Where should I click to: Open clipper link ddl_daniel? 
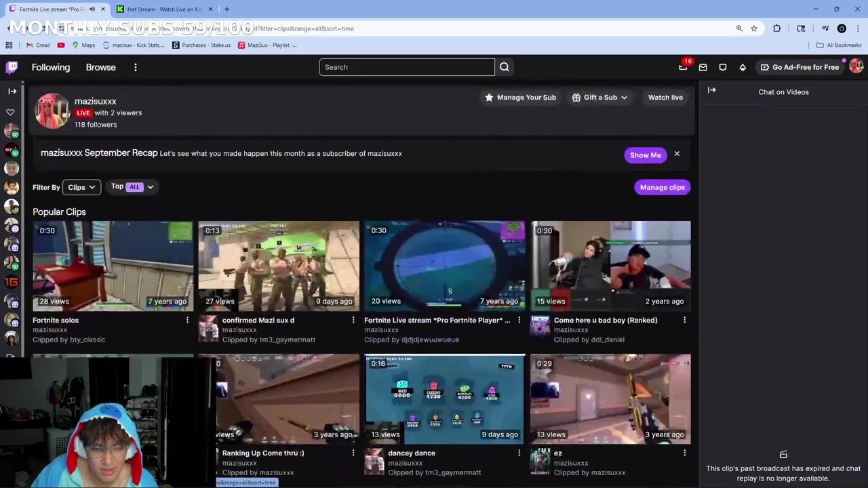[608, 340]
